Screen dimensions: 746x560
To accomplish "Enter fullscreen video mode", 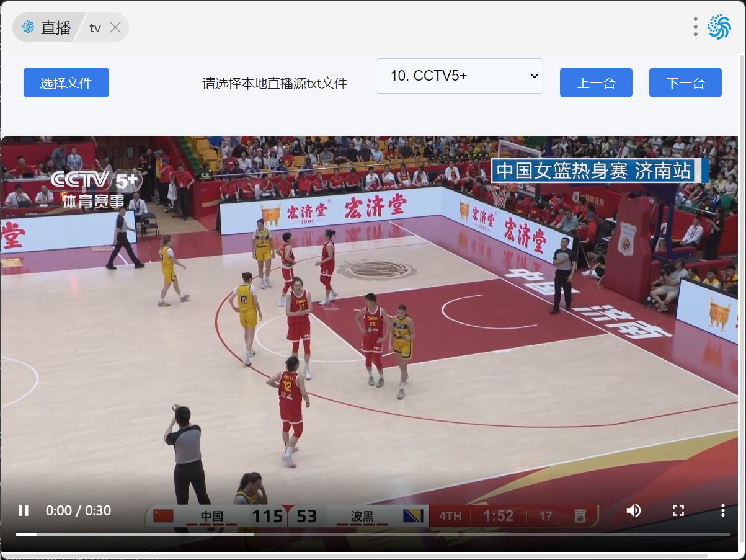I will pos(678,510).
